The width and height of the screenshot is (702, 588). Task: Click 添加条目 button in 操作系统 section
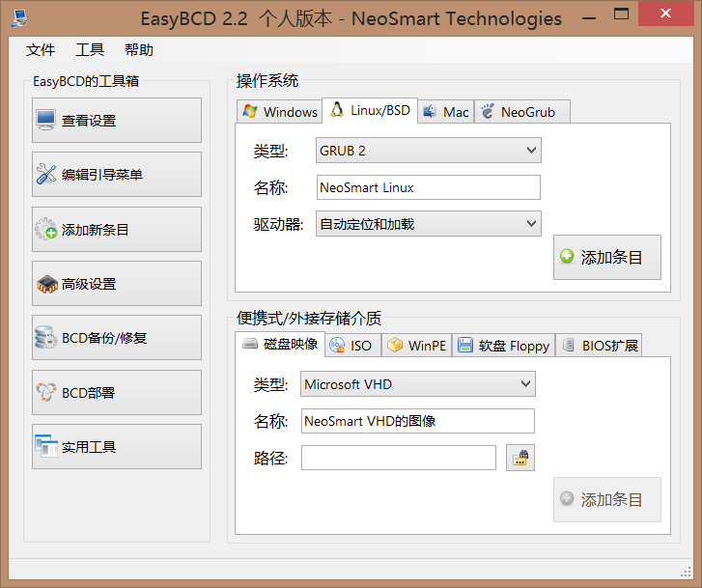607,257
